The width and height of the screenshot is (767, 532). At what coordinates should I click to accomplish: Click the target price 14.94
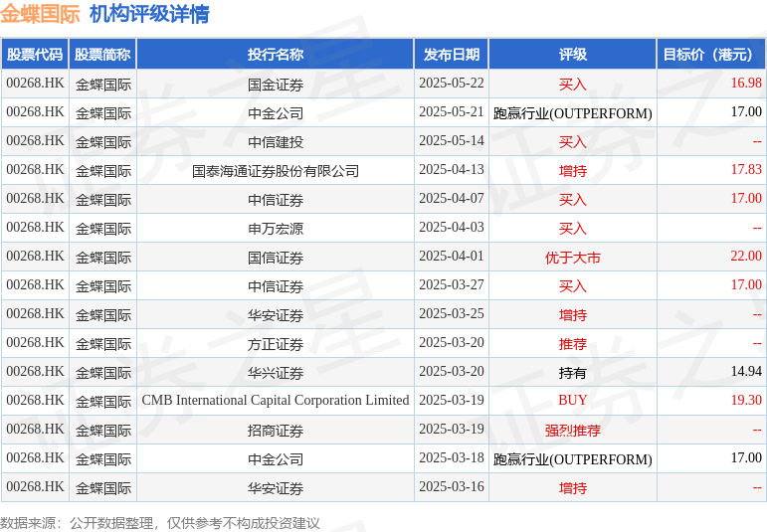tap(746, 372)
